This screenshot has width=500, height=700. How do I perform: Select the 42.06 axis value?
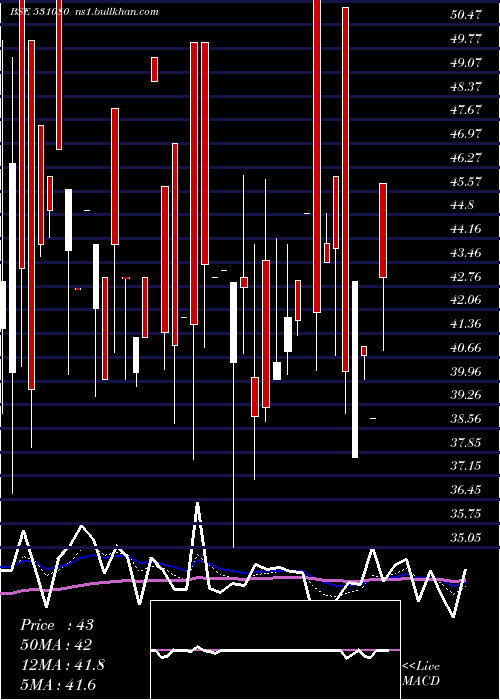tap(466, 300)
